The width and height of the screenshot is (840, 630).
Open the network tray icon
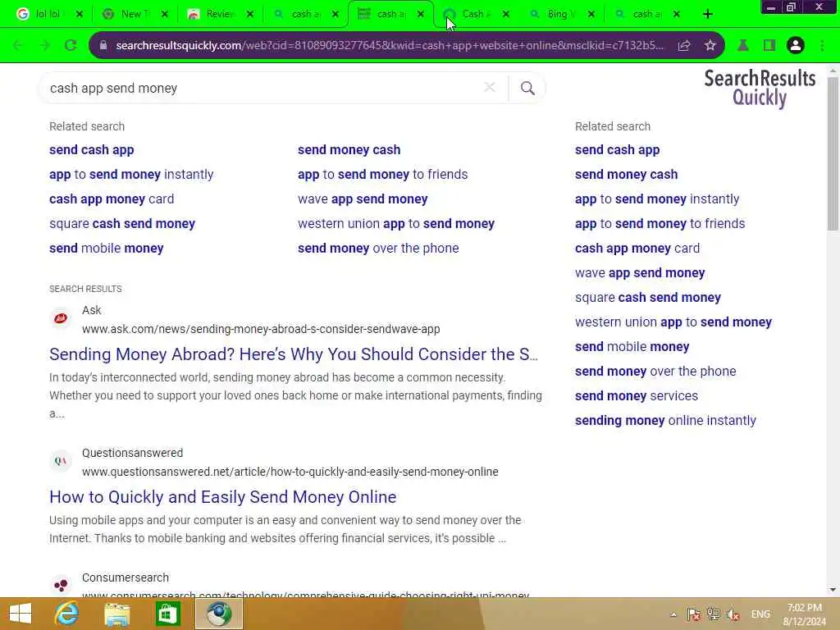point(714,614)
